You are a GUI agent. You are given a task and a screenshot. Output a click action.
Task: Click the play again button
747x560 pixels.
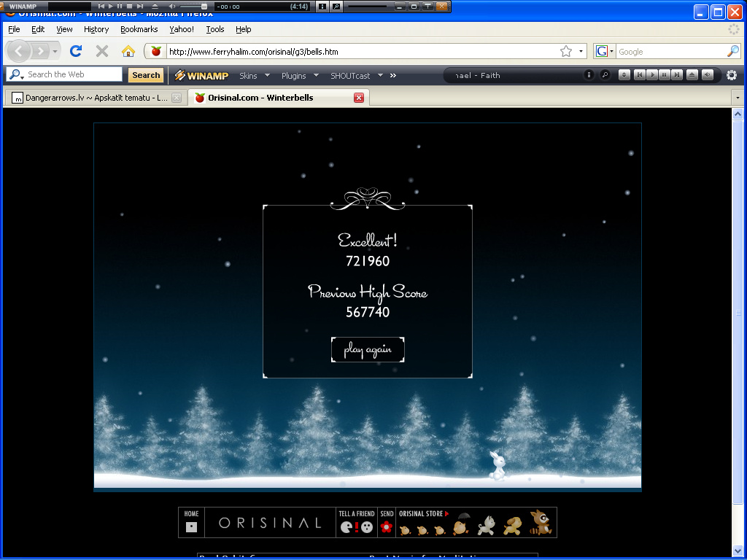[368, 350]
